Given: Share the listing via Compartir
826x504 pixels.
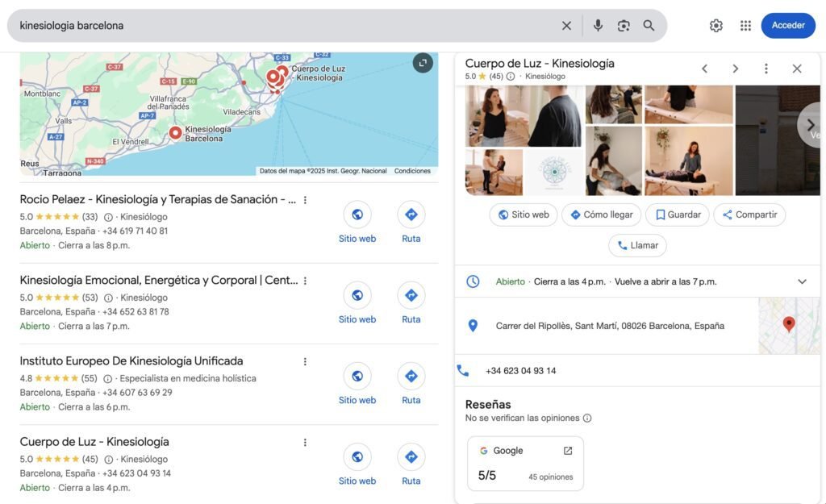Looking at the screenshot, I should click(749, 215).
